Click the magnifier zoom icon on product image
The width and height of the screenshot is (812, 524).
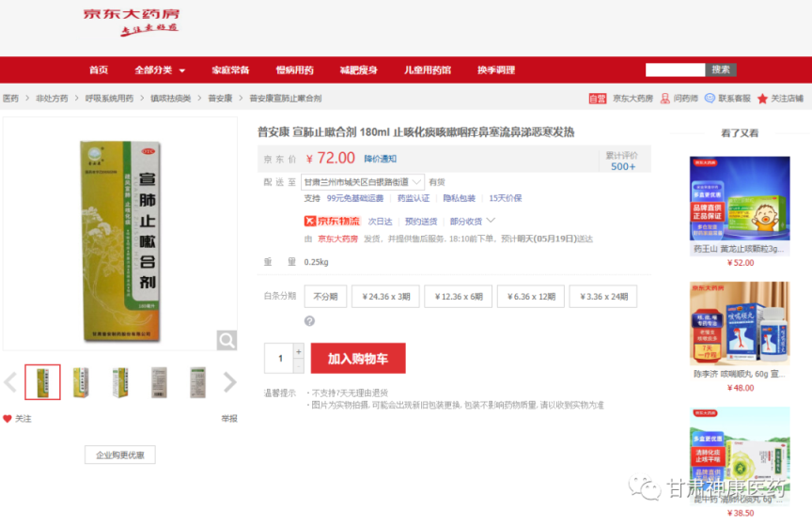click(226, 340)
